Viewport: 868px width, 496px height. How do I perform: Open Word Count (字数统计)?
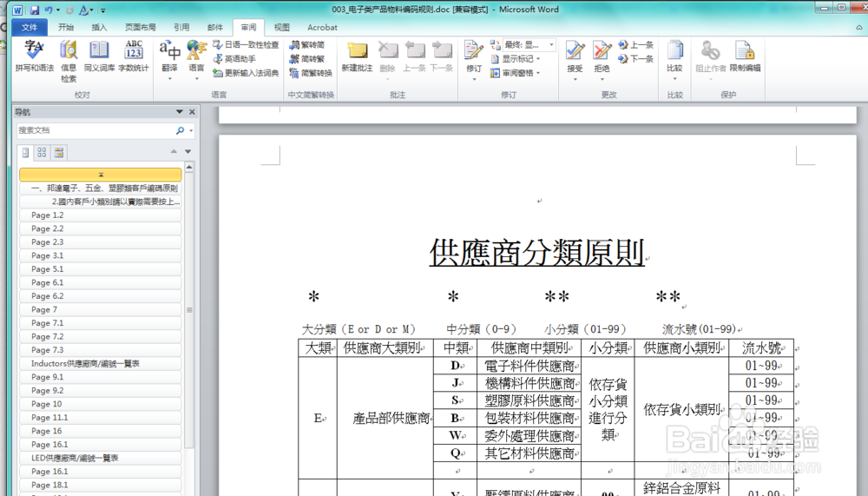pos(134,57)
